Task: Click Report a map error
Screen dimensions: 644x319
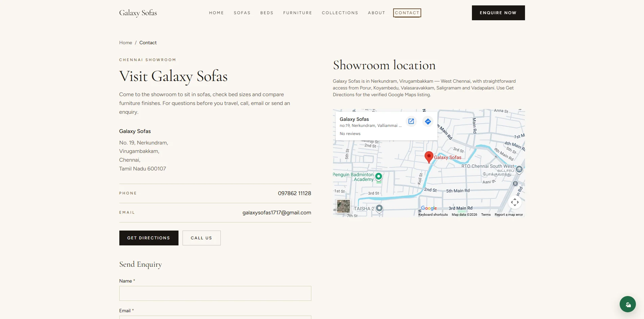Action: point(509,215)
